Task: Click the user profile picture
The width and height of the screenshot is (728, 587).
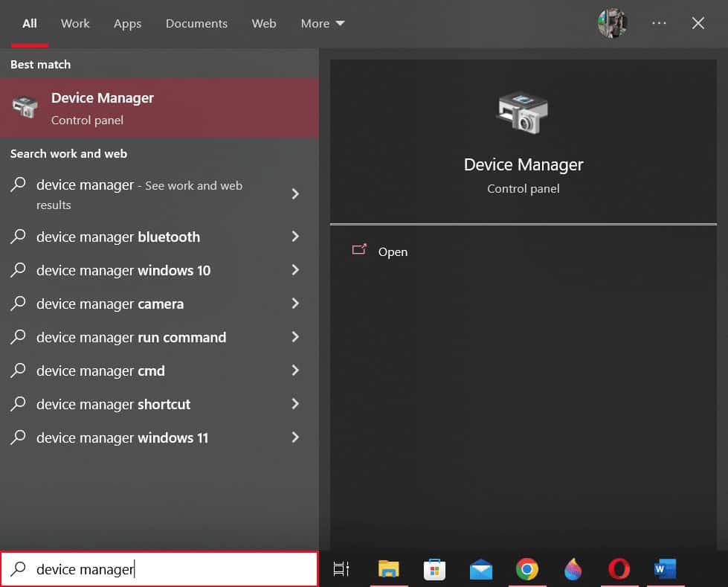Action: click(x=613, y=23)
